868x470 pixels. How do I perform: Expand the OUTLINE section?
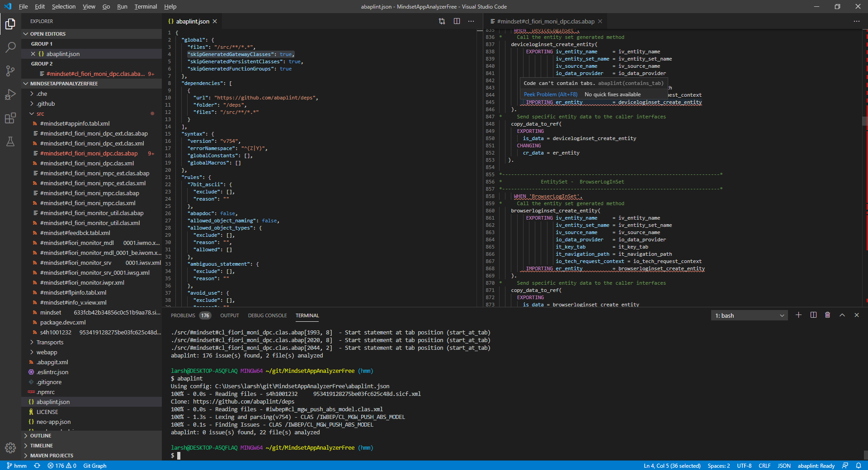tap(41, 436)
